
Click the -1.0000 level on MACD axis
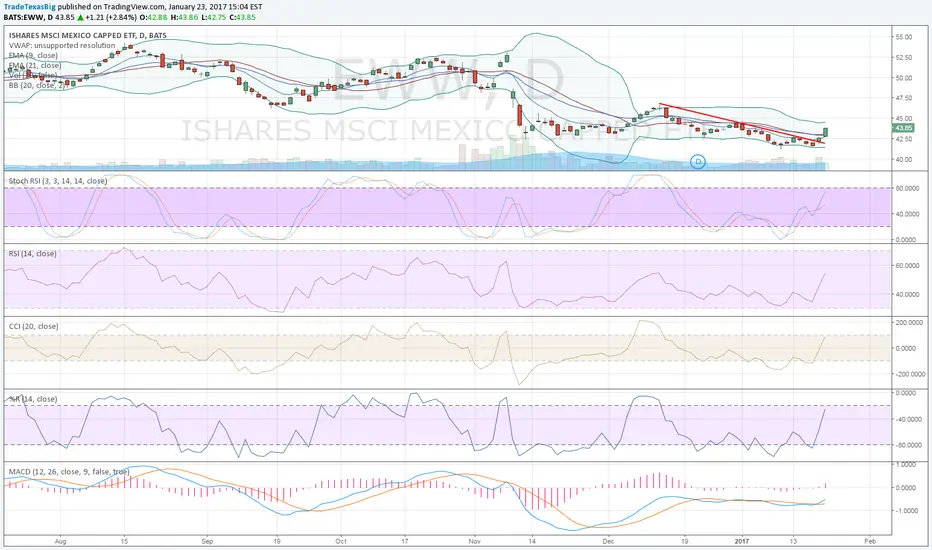(907, 511)
